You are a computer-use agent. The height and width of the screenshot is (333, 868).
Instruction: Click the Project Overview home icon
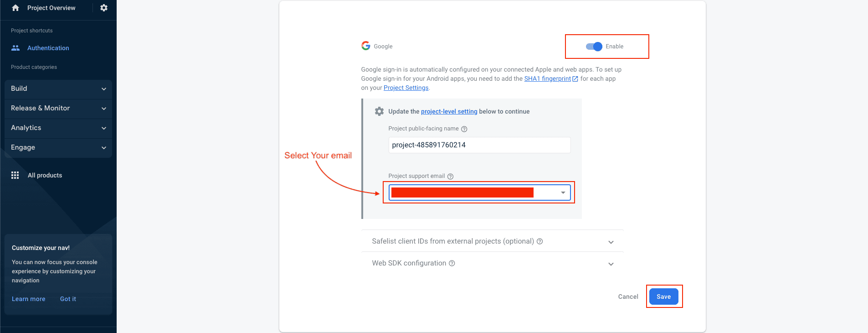[x=15, y=8]
